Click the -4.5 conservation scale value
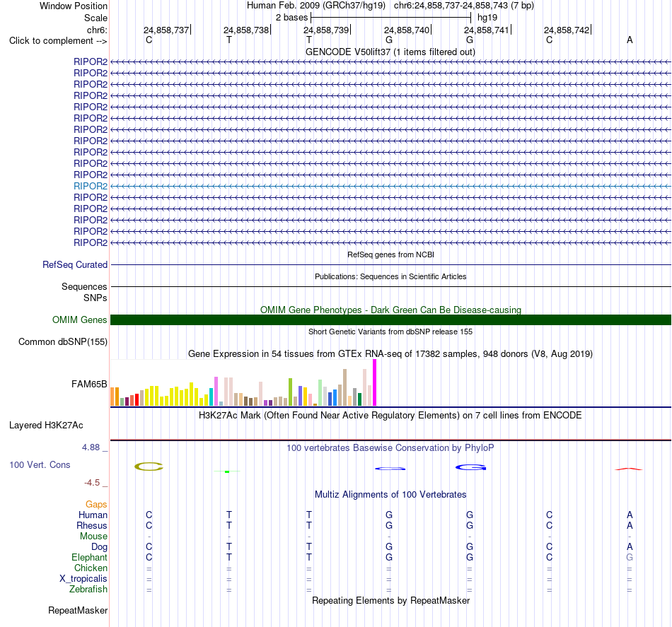The height and width of the screenshot is (627, 672). [92, 483]
